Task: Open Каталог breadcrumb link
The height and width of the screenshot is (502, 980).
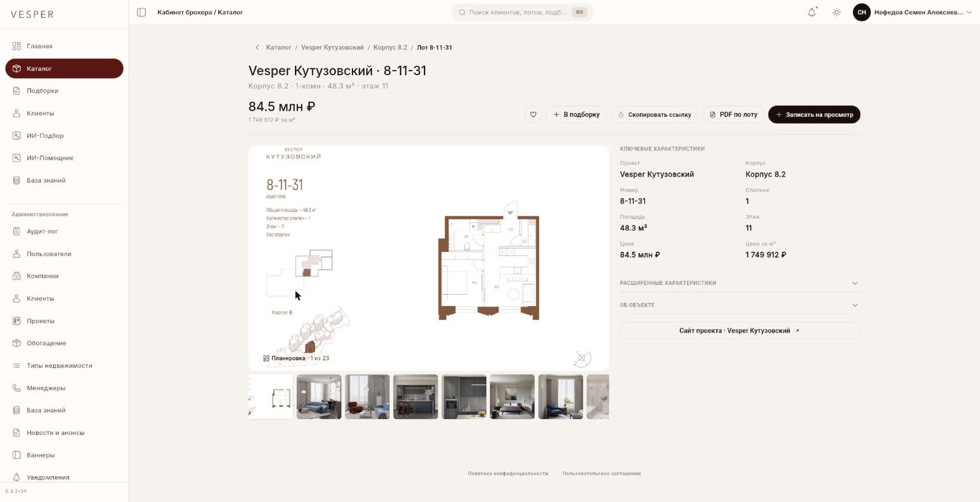Action: [x=278, y=47]
